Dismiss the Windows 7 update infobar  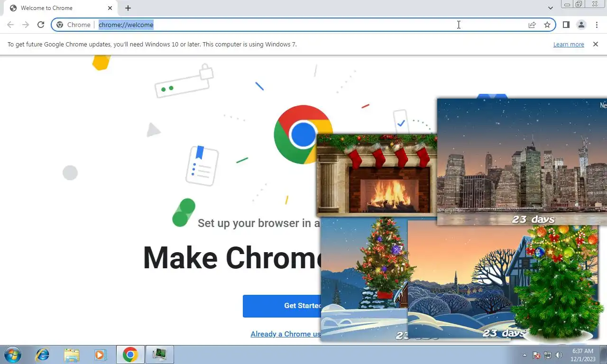[x=596, y=44]
